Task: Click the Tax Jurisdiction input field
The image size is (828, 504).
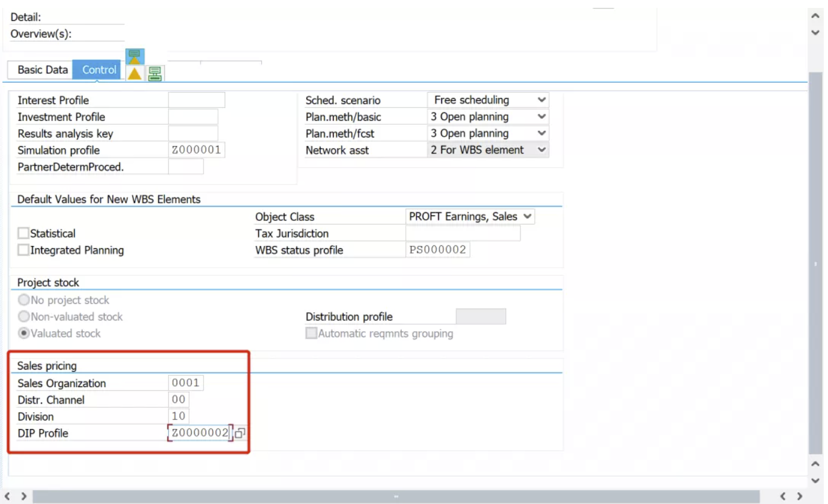Action: pos(463,233)
